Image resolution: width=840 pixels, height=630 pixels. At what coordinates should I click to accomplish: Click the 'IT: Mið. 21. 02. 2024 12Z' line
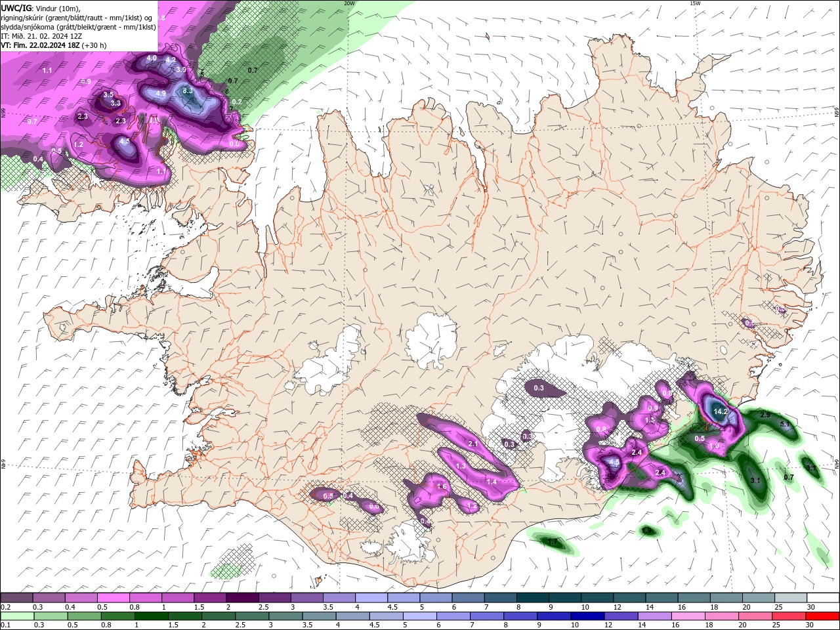[x=41, y=36]
